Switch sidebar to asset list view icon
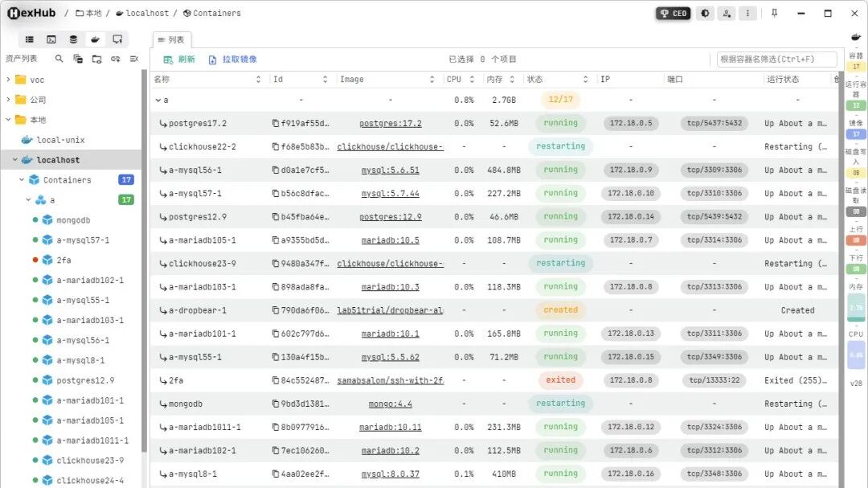 coord(30,39)
